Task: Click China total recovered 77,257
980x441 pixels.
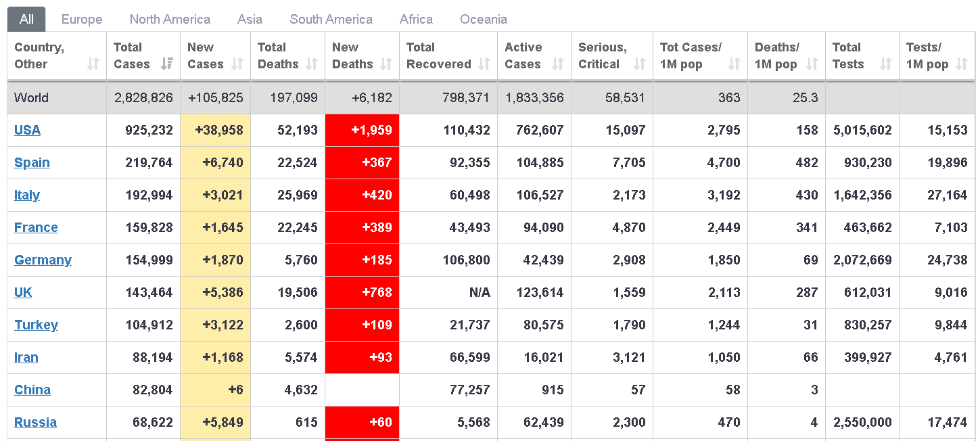Action: (x=470, y=390)
